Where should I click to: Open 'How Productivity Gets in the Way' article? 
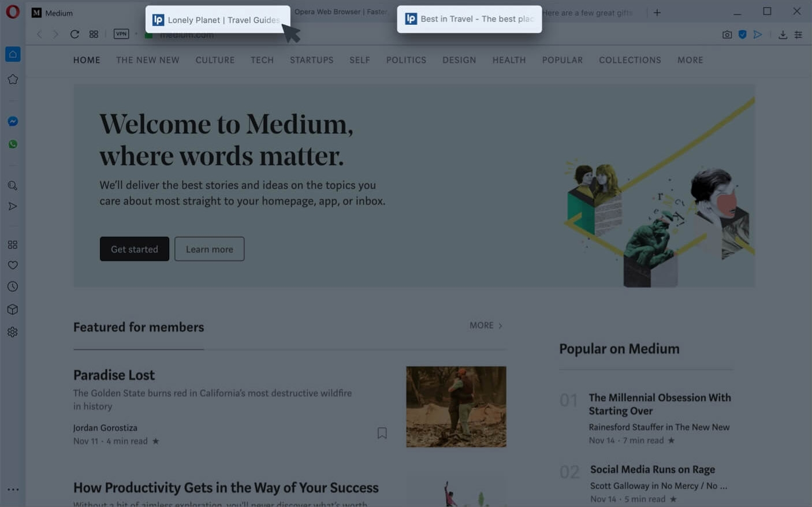226,488
